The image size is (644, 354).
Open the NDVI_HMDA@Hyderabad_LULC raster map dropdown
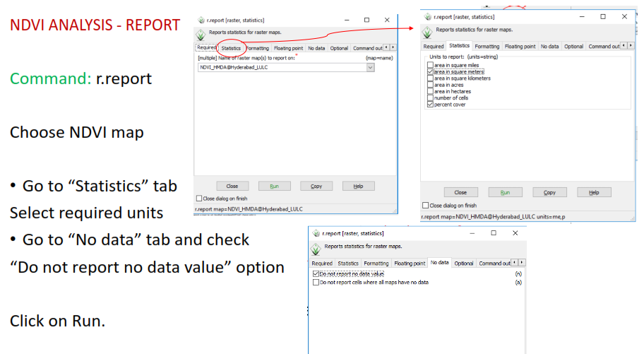tap(370, 67)
